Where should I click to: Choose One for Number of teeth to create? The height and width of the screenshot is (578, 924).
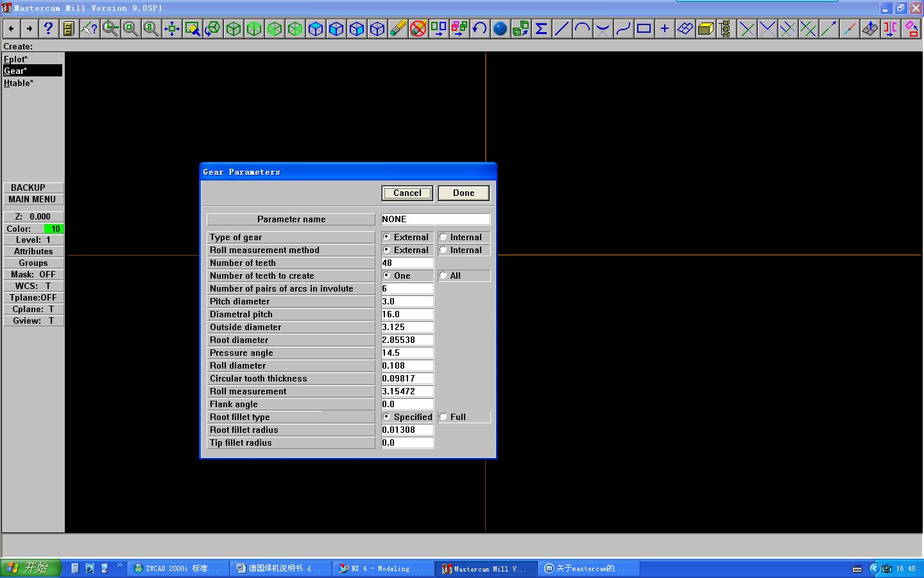[x=386, y=276]
